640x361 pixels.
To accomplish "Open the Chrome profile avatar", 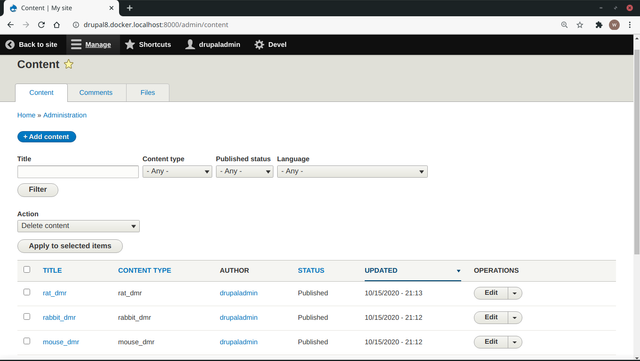I will click(614, 25).
